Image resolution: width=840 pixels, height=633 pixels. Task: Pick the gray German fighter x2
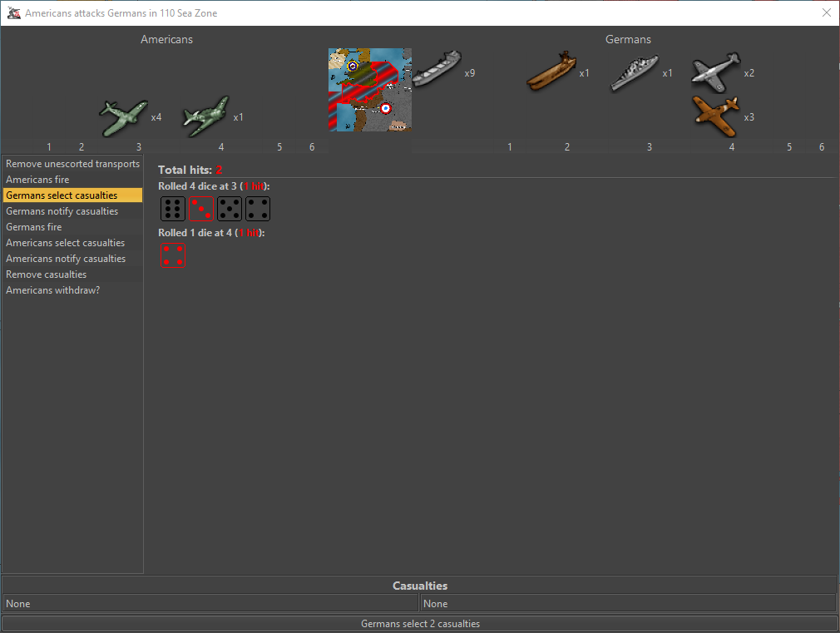tap(714, 72)
